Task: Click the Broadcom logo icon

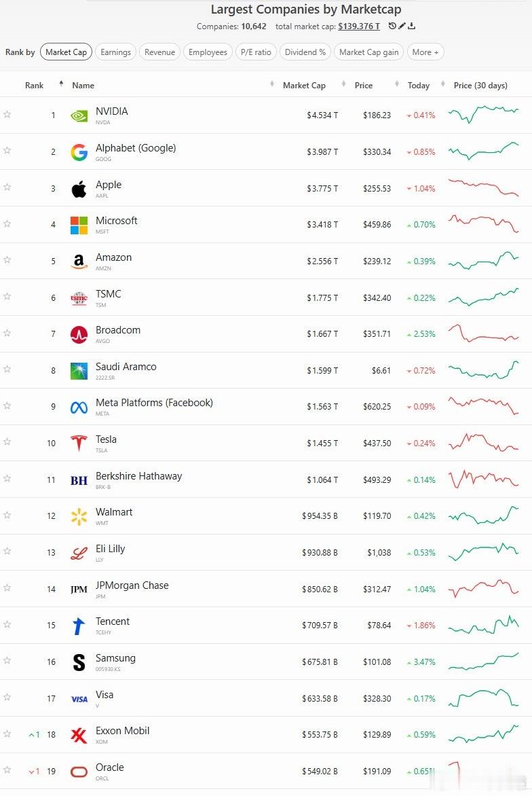Action: point(79,335)
